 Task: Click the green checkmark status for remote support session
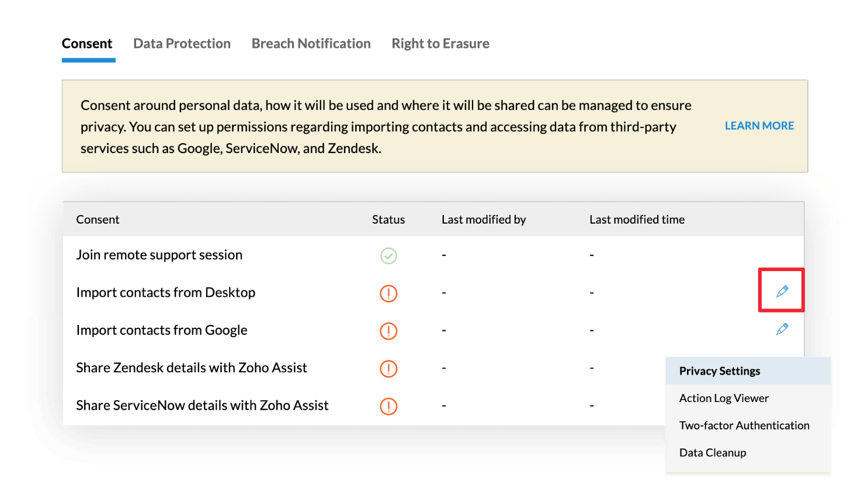click(x=388, y=255)
